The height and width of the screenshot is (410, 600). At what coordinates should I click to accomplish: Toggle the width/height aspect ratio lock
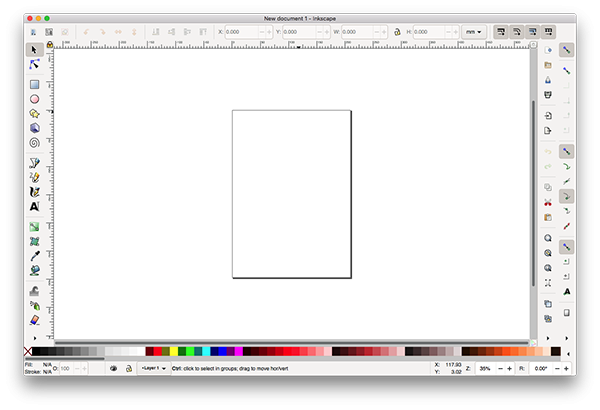397,32
